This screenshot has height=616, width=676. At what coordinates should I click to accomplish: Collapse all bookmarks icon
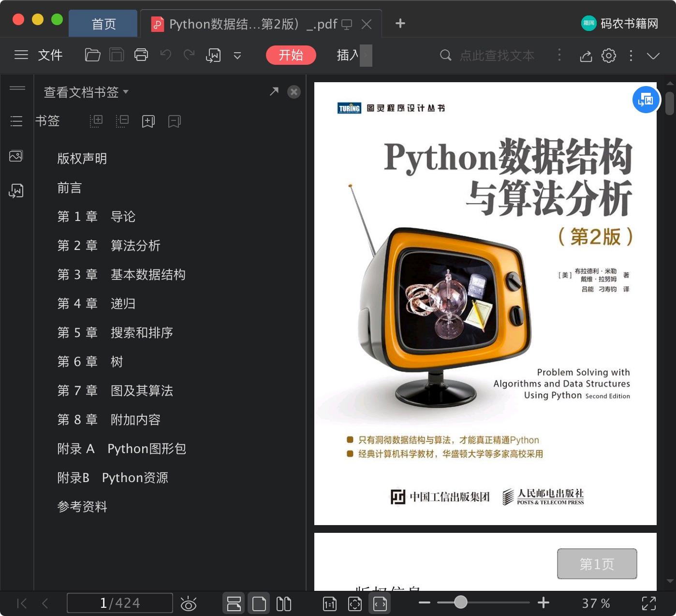[122, 121]
